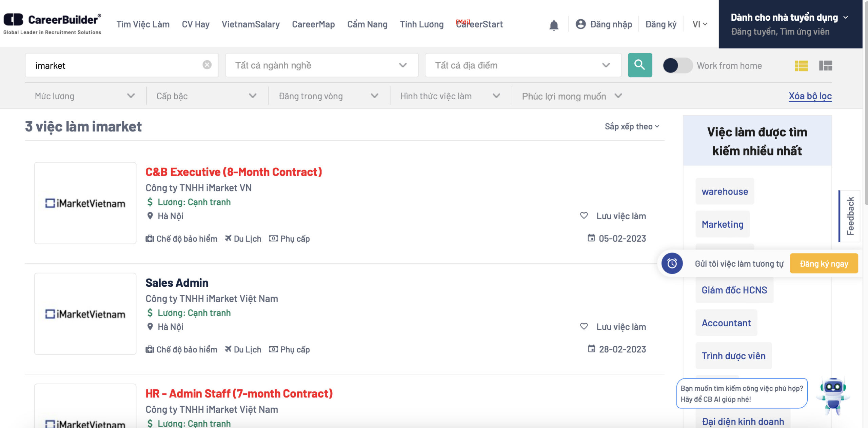Screen dimensions: 868x428
Task: Open the C&B Executive (8-Month Contract) job
Action: [234, 172]
